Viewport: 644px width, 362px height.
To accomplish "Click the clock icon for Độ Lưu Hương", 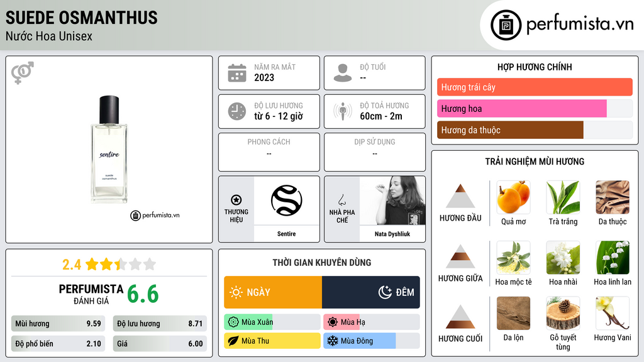I will [x=237, y=111].
